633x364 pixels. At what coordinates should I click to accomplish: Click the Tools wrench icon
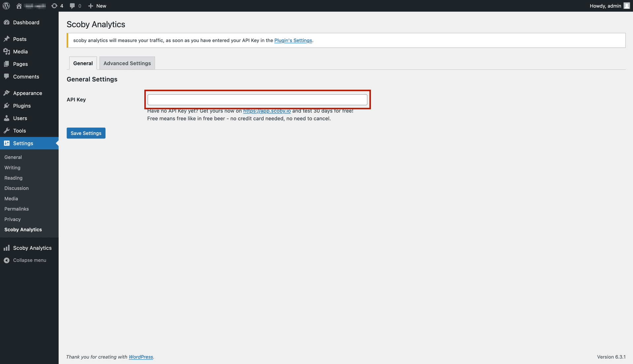click(7, 131)
